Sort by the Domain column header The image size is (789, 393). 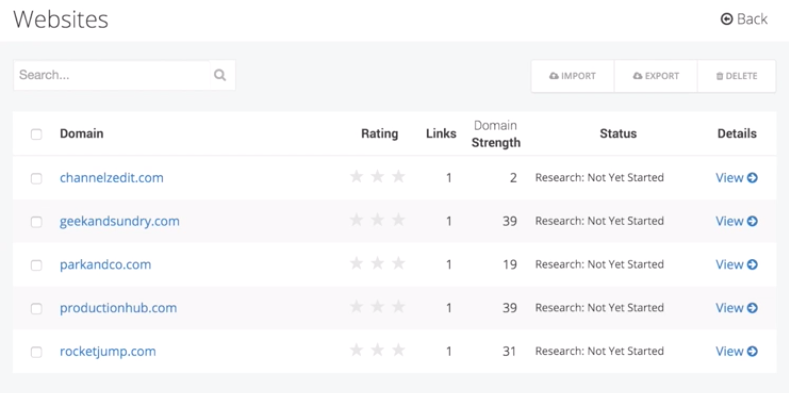point(82,133)
